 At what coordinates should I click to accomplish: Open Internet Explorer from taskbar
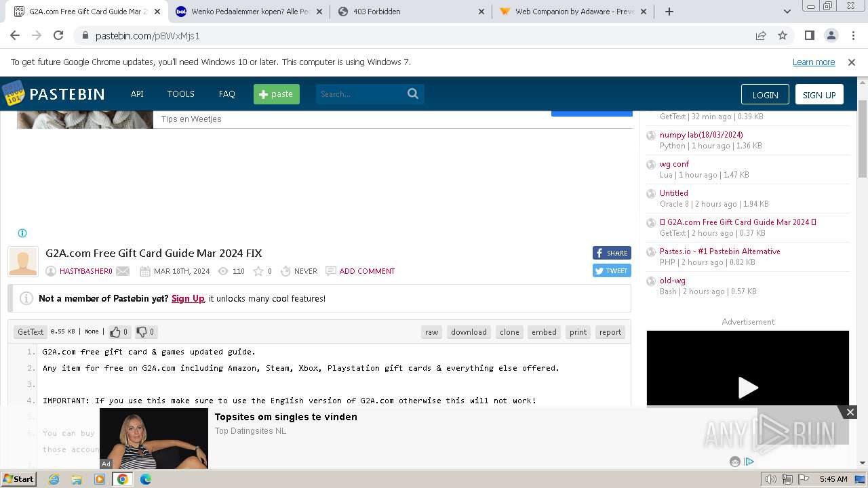pyautogui.click(x=54, y=479)
